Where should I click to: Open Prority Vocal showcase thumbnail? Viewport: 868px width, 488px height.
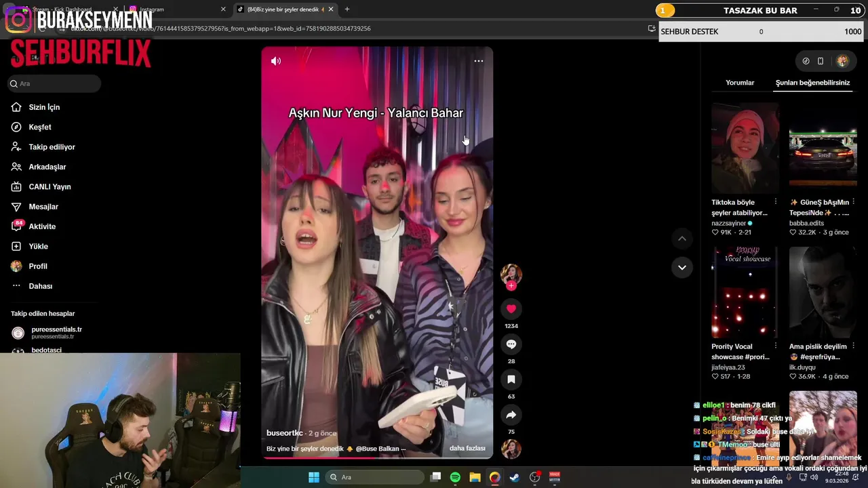745,292
